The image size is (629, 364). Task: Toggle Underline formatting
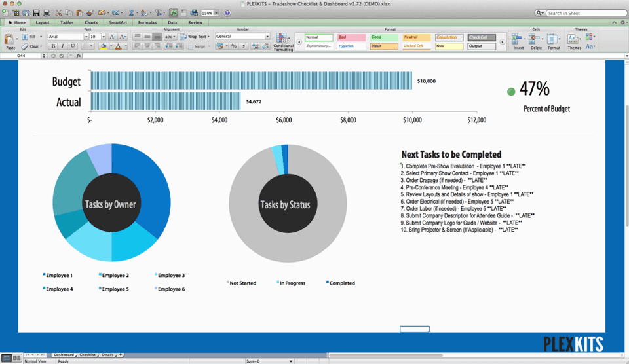72,46
